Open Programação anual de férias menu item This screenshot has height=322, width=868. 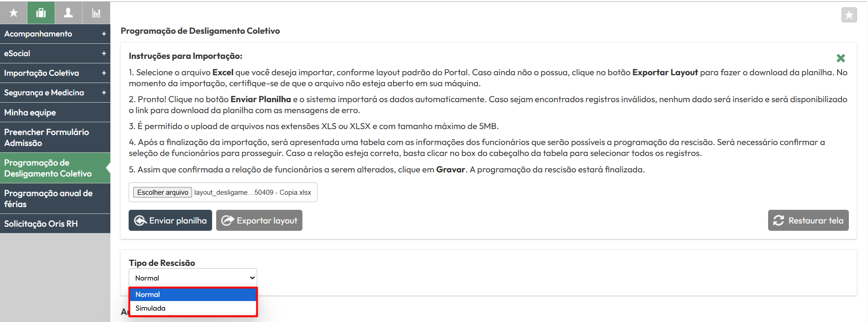55,198
